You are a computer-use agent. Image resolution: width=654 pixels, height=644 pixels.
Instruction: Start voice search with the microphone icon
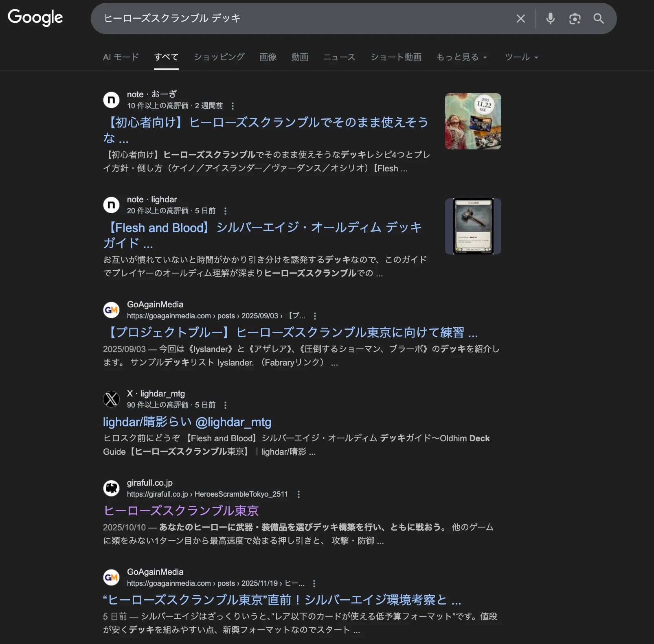551,18
